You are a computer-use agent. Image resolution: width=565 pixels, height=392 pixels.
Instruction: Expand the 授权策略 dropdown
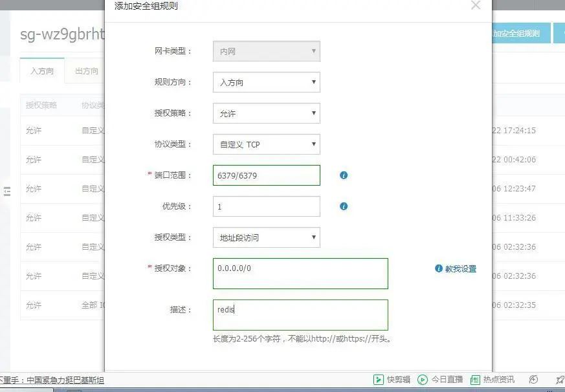pos(266,113)
